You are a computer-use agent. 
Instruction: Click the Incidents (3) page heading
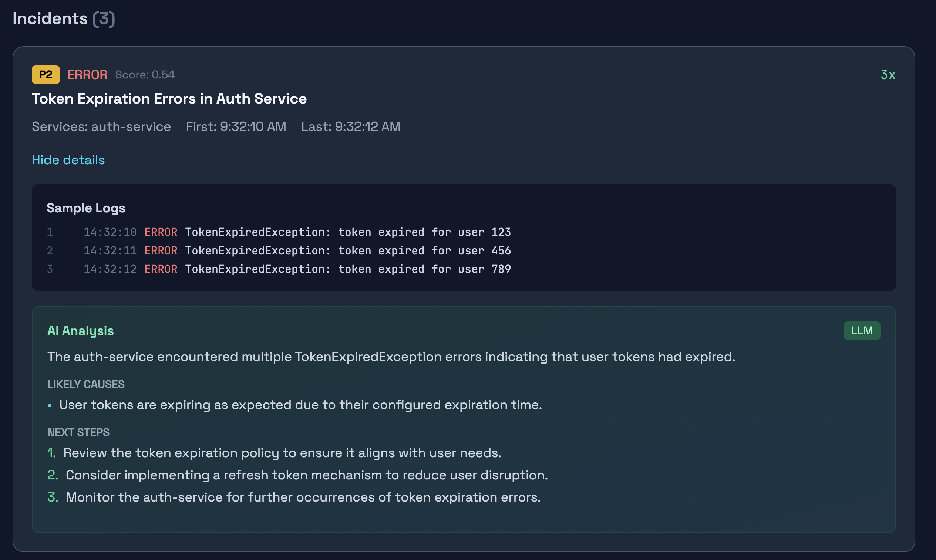[x=63, y=18]
